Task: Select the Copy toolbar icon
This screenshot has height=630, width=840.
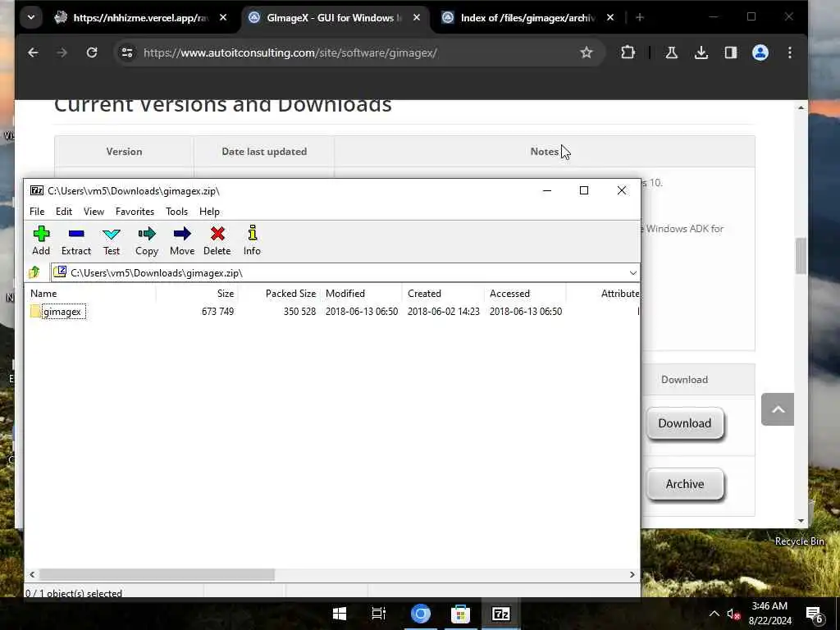Action: pyautogui.click(x=147, y=240)
